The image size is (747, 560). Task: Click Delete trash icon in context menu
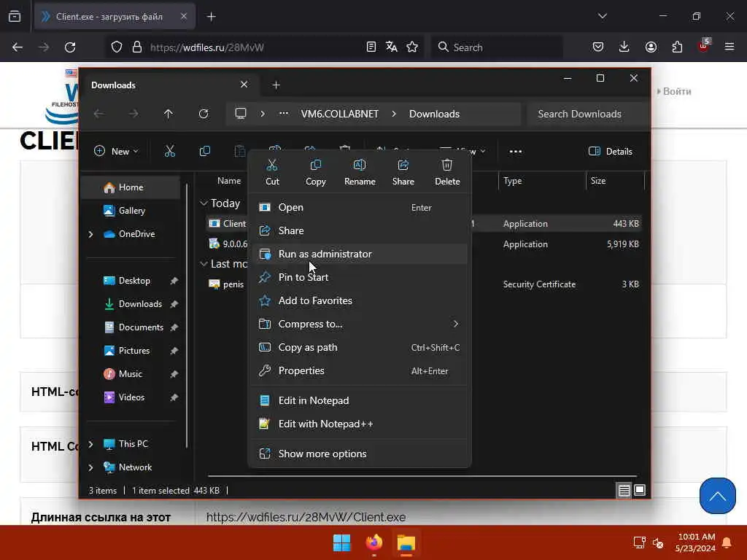pos(447,172)
